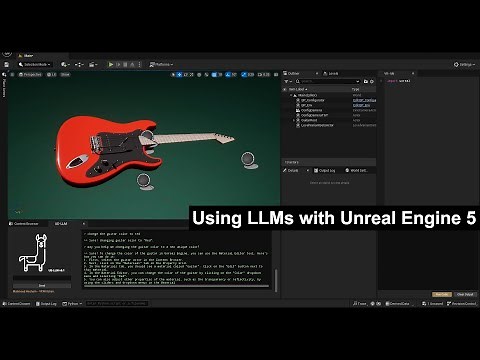Change the Perspective view mode
The width and height of the screenshot is (480, 360).
coord(30,74)
